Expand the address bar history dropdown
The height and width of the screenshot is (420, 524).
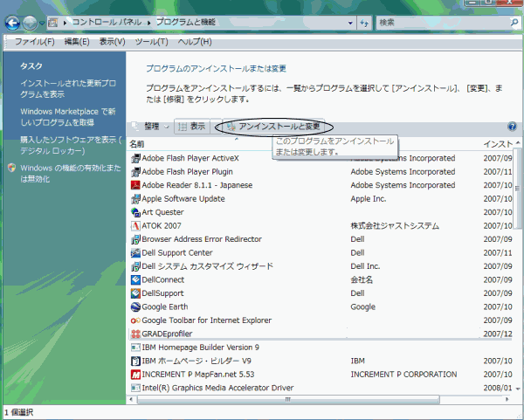tap(350, 23)
